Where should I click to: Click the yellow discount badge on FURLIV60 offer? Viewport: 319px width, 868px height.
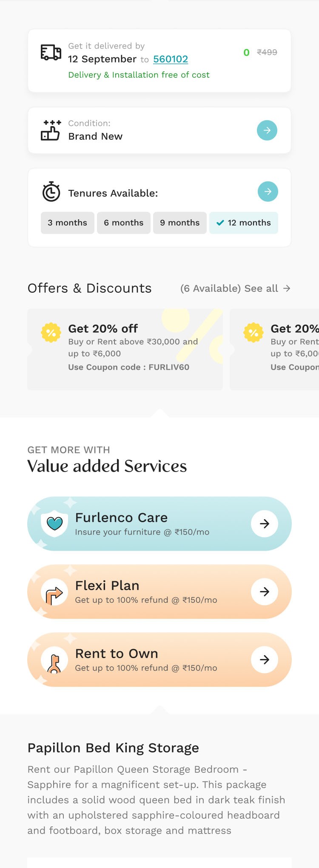[x=51, y=332]
